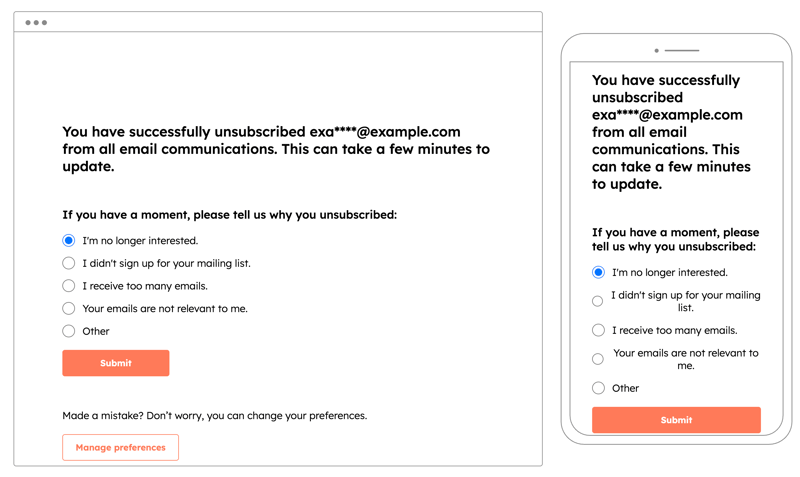Click the "Made a mistake?" text

point(214,415)
